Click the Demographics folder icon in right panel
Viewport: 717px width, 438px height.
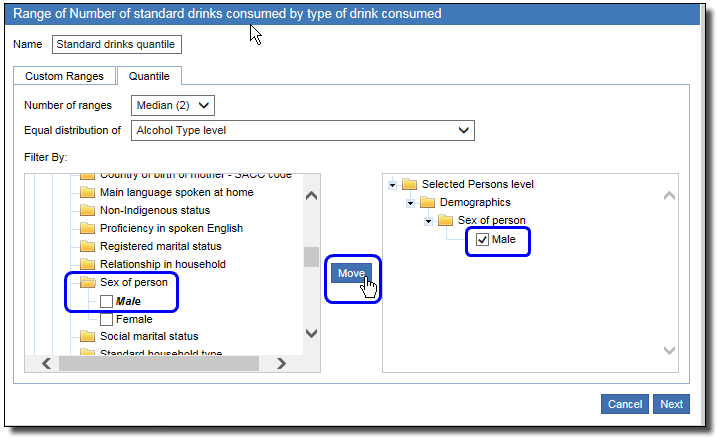[x=428, y=202]
